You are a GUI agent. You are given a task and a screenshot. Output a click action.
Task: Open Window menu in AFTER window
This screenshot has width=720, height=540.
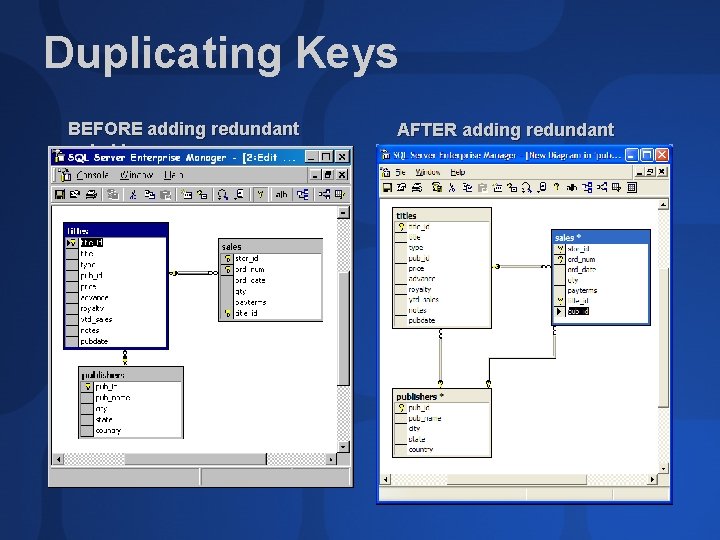(428, 172)
